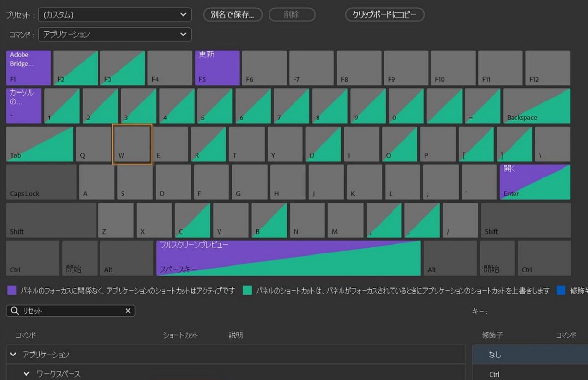Viewport: 588px width, 380px height.
Task: Select the Ctrl modifier row in the list
Action: (x=530, y=374)
